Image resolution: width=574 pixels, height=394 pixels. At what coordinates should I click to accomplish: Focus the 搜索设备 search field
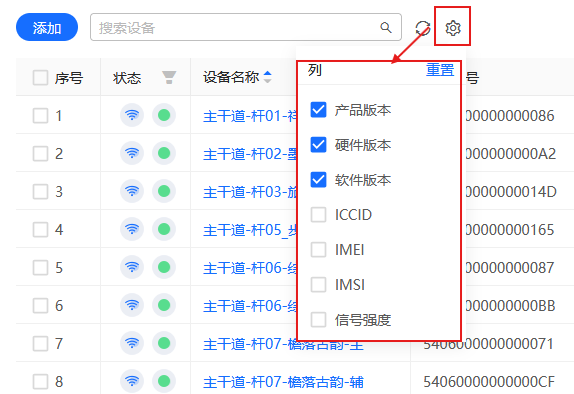pos(246,27)
